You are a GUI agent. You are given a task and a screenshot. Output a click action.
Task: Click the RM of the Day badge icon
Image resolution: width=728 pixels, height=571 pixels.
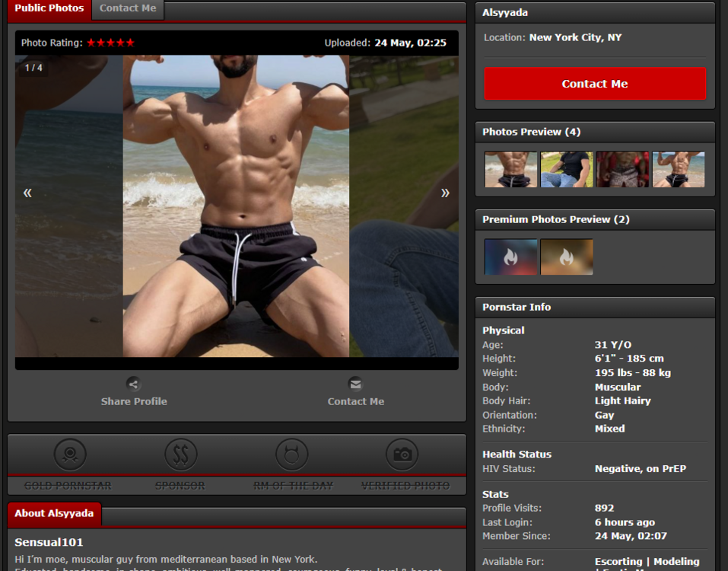pyautogui.click(x=292, y=455)
